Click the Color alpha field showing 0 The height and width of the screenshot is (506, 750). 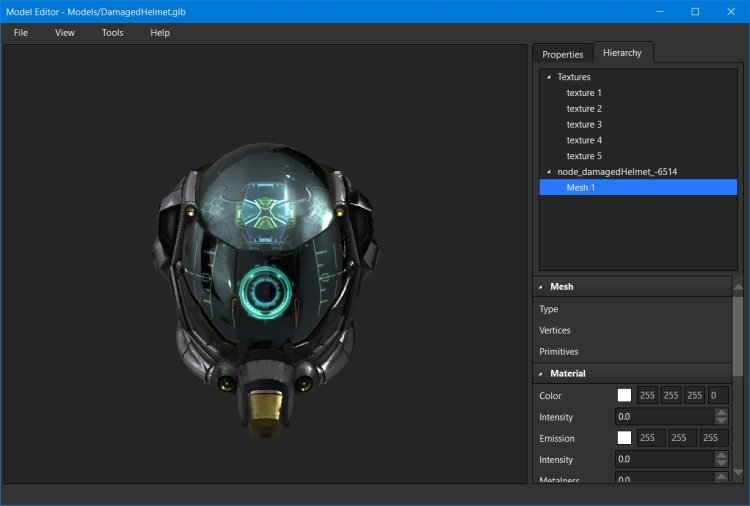pyautogui.click(x=717, y=396)
